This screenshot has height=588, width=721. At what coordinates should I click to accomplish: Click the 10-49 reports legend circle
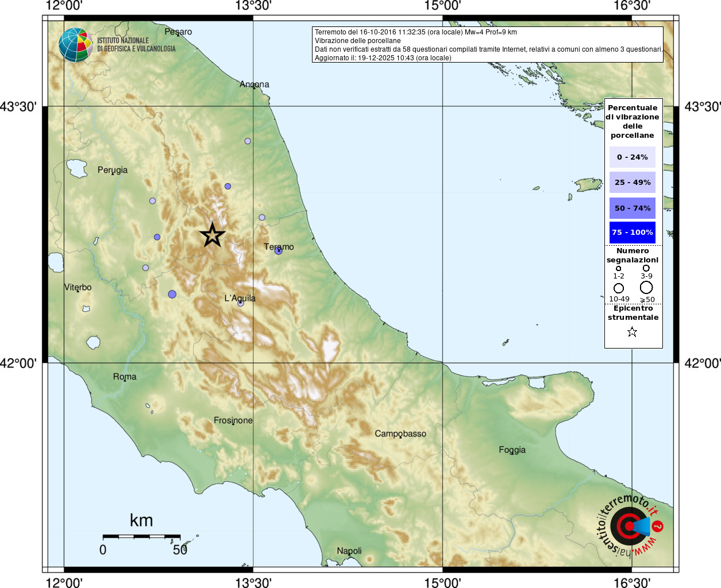619,288
